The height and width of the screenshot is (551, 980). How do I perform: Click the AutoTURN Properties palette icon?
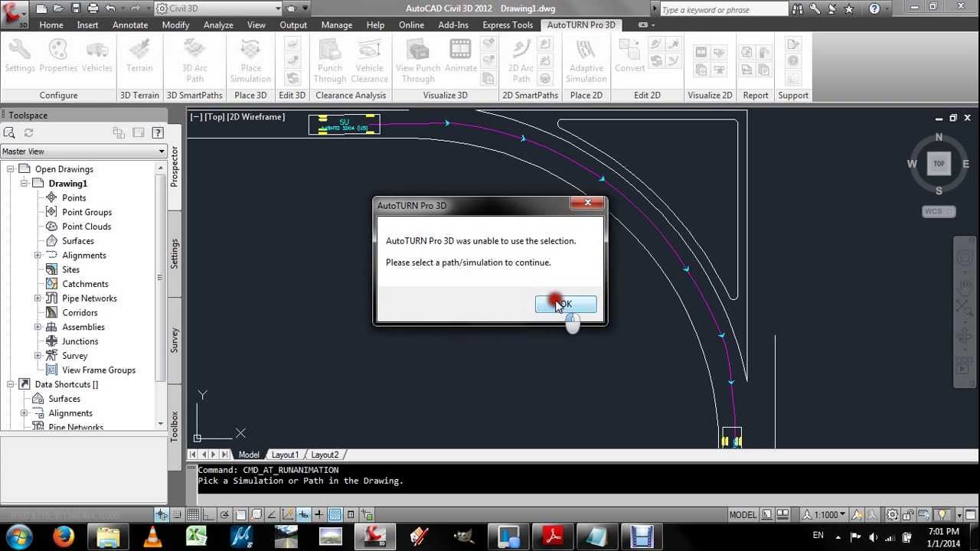(x=58, y=55)
